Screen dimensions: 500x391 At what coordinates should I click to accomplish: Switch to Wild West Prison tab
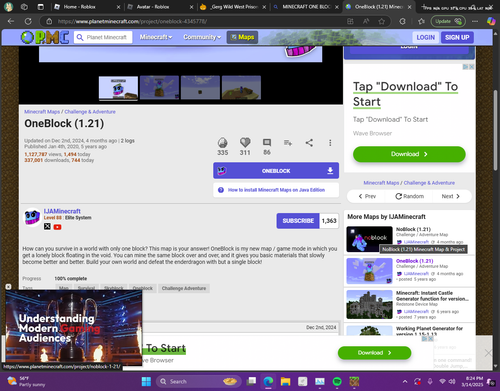[x=232, y=7]
